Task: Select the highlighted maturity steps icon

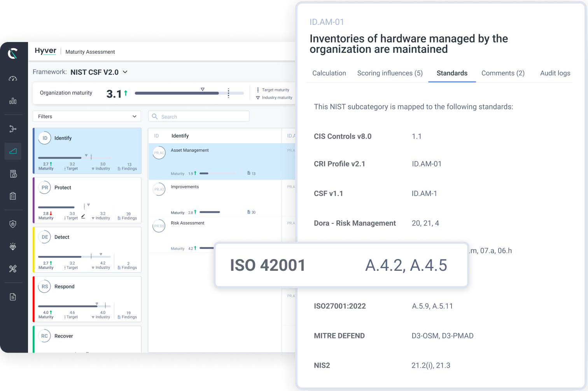Action: (13, 151)
